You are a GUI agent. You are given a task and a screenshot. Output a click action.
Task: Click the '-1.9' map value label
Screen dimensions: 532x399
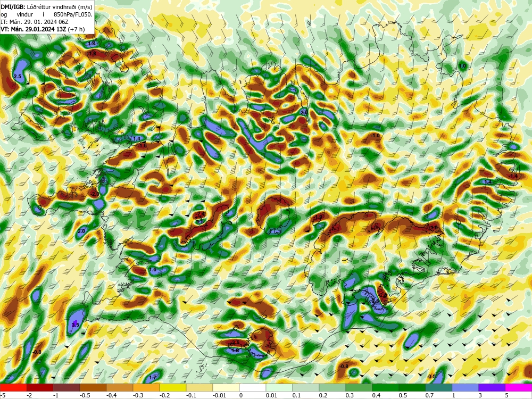pos(318,217)
